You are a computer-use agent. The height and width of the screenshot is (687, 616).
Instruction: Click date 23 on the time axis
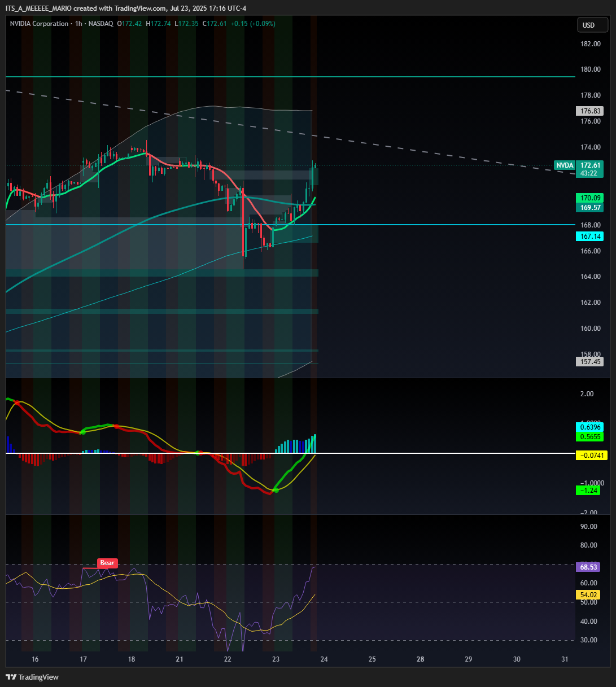276,659
